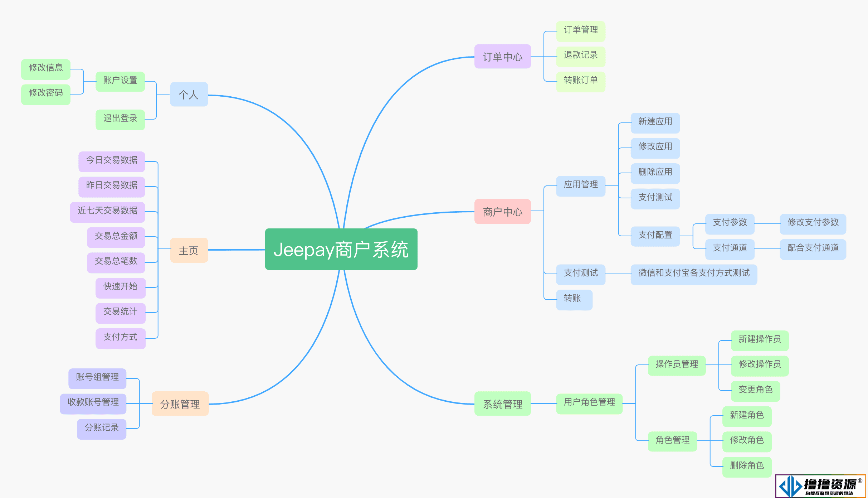Select the 修改信息 node
Image resolution: width=868 pixels, height=498 pixels.
[46, 69]
